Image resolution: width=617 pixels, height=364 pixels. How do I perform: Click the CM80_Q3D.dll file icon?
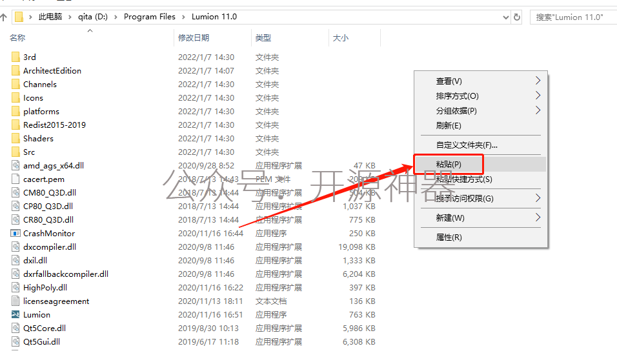click(15, 193)
